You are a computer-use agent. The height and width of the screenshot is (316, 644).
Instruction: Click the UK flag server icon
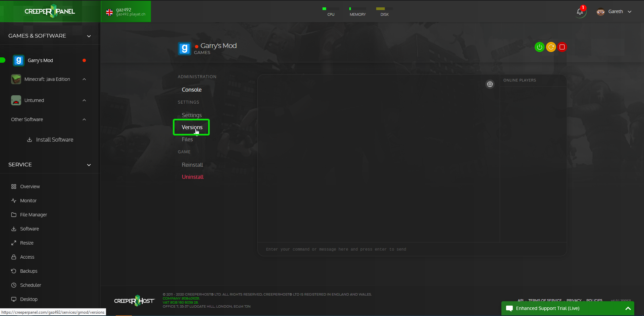pyautogui.click(x=109, y=12)
